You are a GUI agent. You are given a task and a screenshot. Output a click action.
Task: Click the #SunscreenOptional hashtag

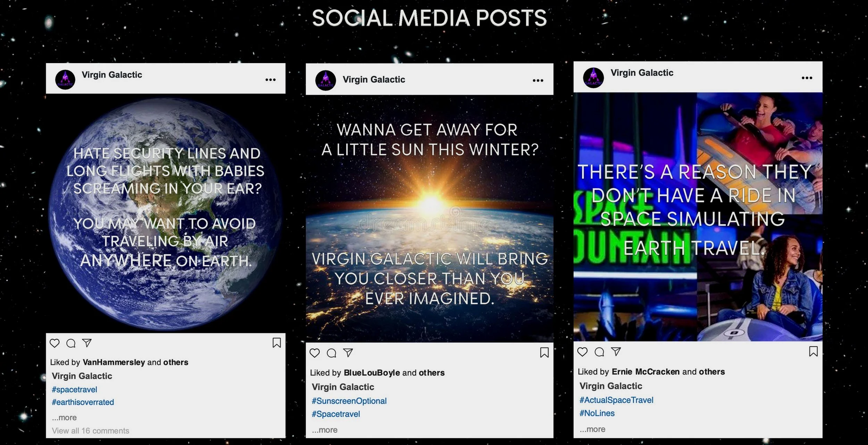349,401
